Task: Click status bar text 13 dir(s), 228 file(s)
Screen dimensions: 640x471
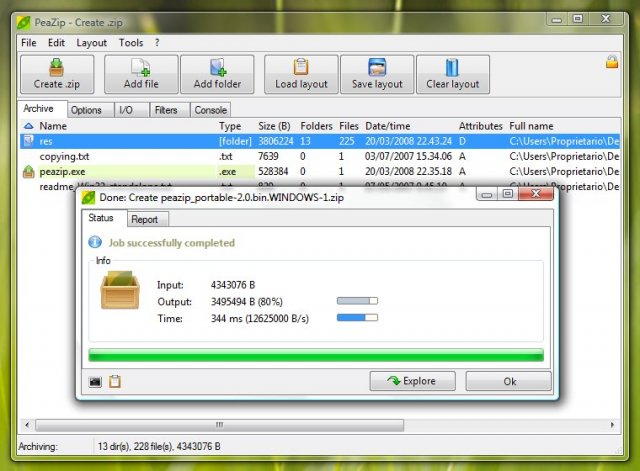Action: [136, 447]
